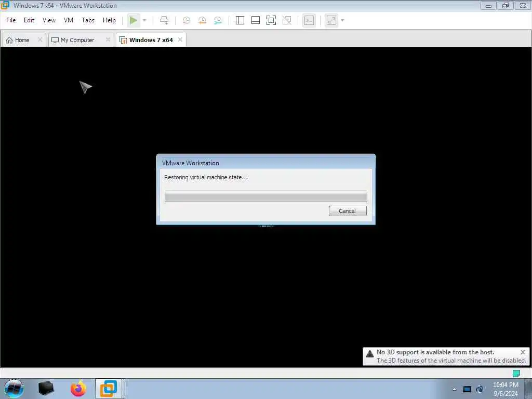Open the Windows Start menu
Viewport: 532px width, 399px height.
(x=14, y=389)
